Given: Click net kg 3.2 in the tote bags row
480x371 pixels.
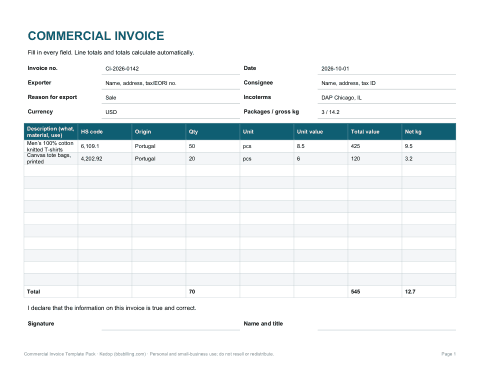Looking at the screenshot, I should click(429, 159).
